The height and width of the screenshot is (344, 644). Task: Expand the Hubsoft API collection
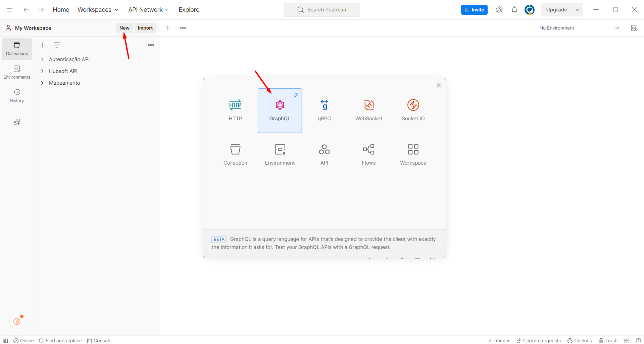coord(42,71)
